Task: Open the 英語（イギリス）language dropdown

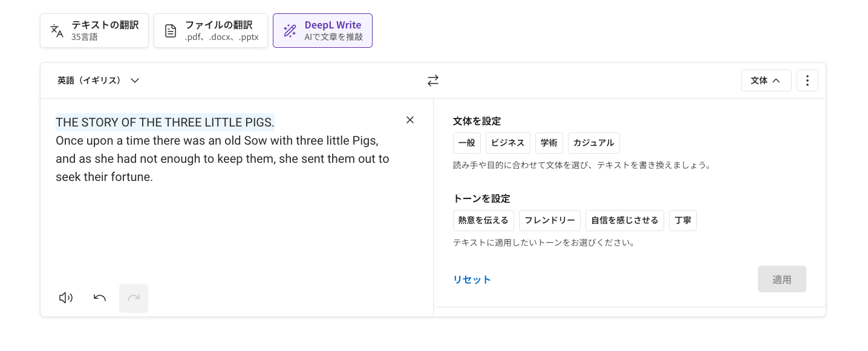Action: point(99,80)
